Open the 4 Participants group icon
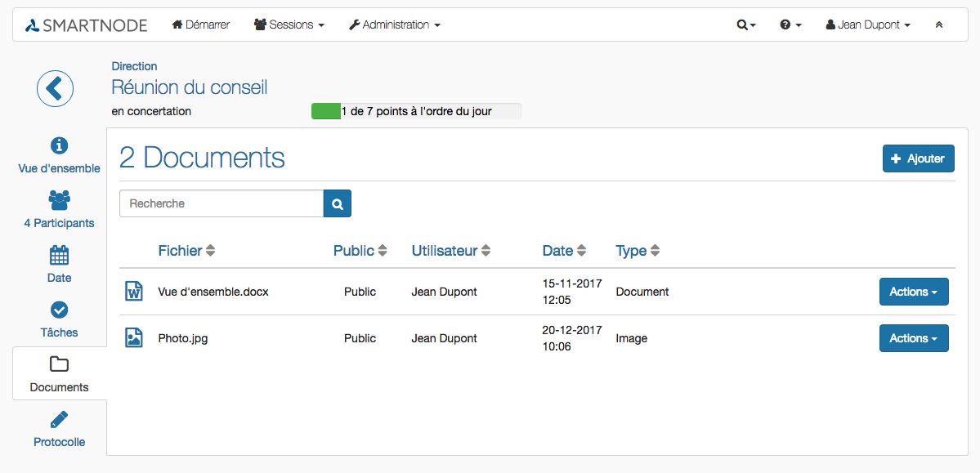The image size is (980, 473). pyautogui.click(x=59, y=200)
